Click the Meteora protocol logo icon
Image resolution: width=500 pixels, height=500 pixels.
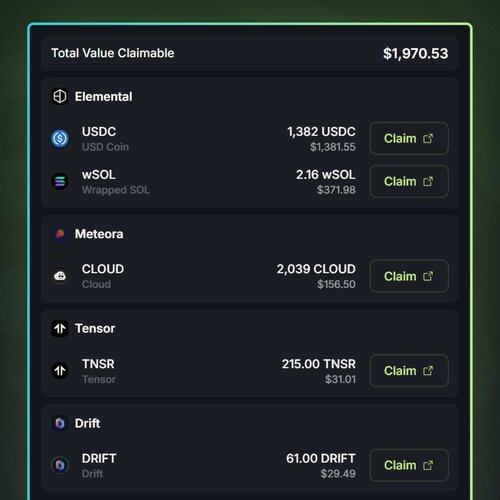60,234
